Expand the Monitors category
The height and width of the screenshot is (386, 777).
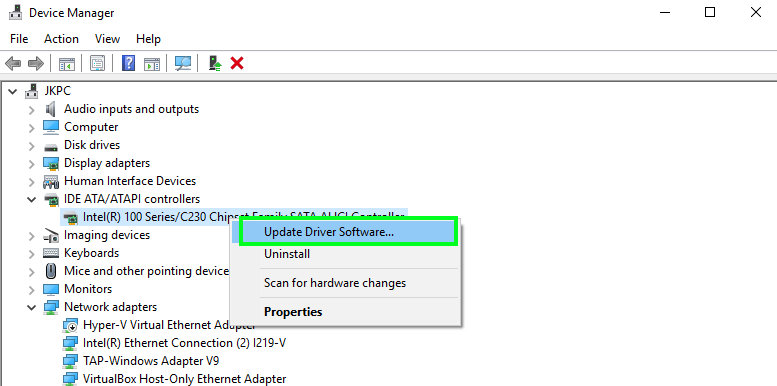pyautogui.click(x=32, y=289)
